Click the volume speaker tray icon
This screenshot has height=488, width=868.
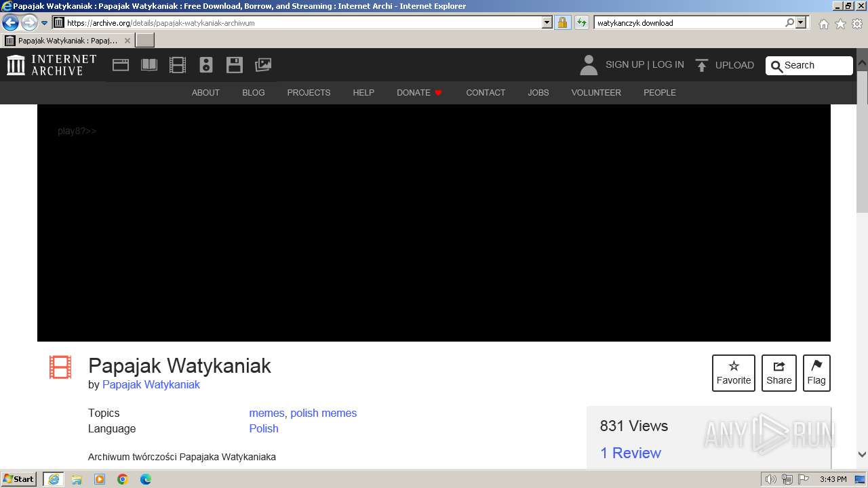click(x=771, y=479)
